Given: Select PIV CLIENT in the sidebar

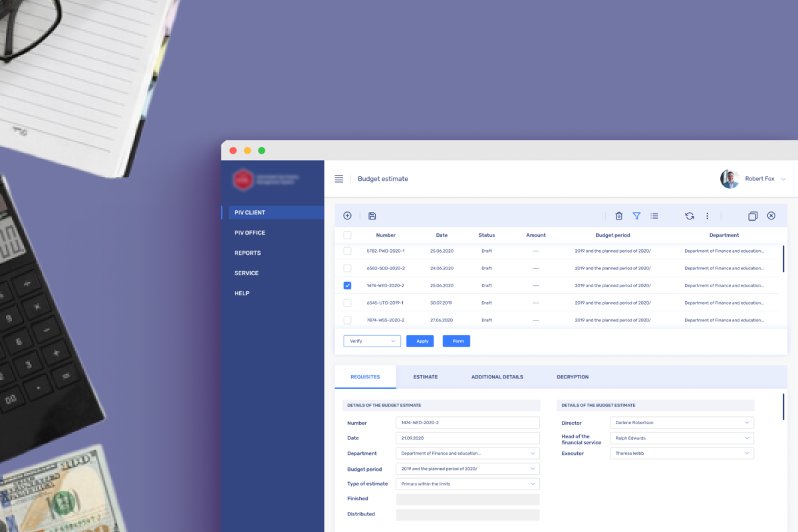Looking at the screenshot, I should coord(273,213).
